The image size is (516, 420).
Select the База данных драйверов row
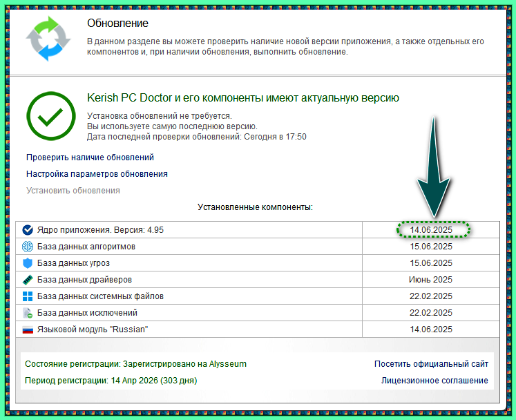point(258,280)
